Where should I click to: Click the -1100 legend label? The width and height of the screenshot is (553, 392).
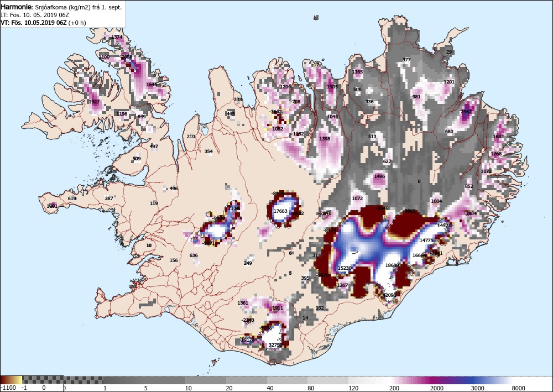8,388
